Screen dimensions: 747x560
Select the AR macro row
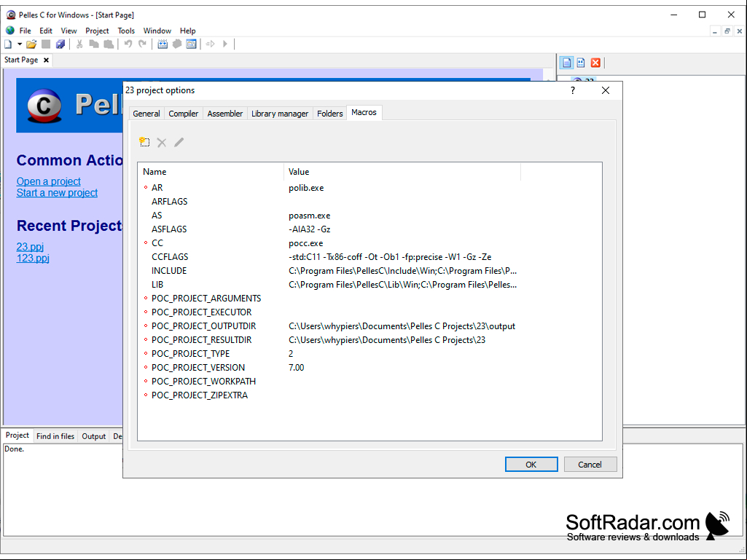pyautogui.click(x=329, y=188)
